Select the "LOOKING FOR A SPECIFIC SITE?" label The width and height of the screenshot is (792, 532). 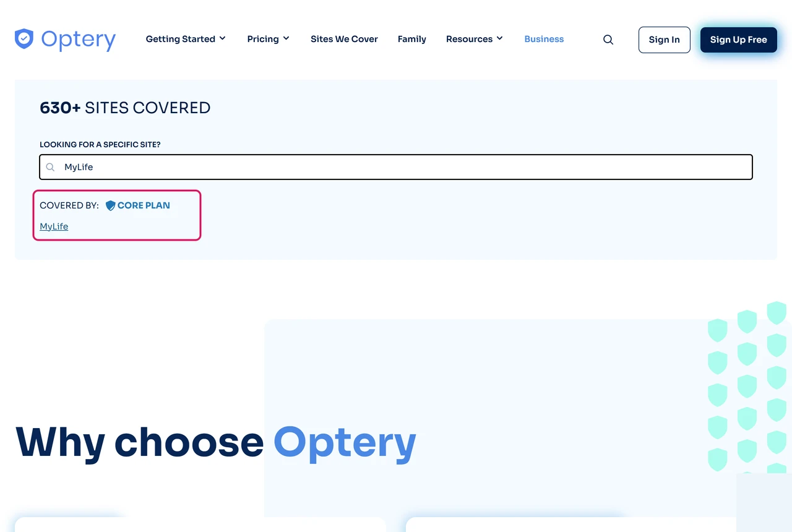tap(100, 144)
